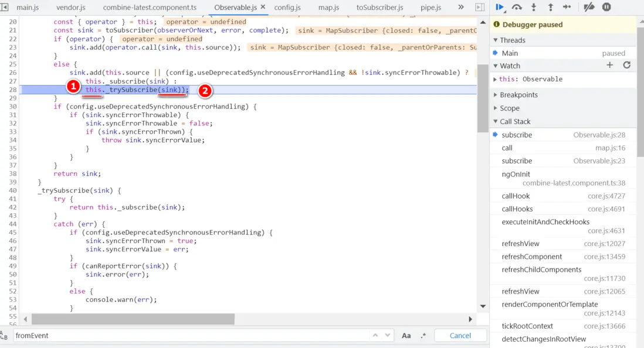
Task: Switch to the map.js tab
Action: [x=328, y=8]
